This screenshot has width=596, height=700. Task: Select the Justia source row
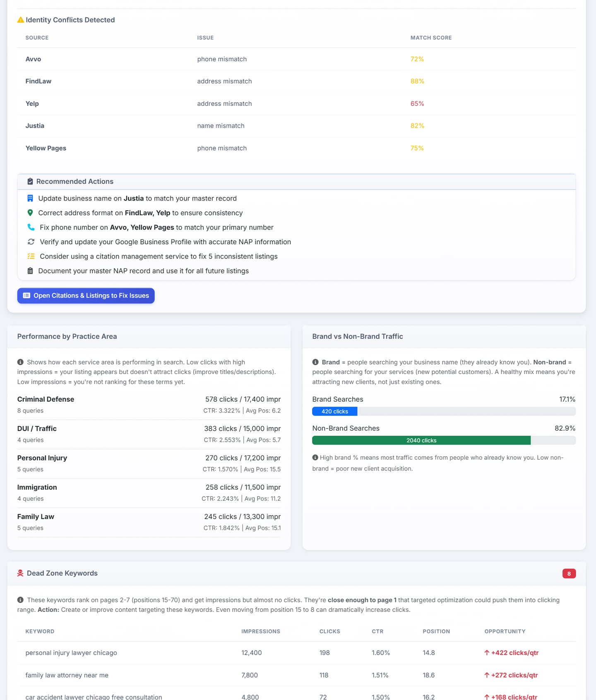(x=296, y=126)
